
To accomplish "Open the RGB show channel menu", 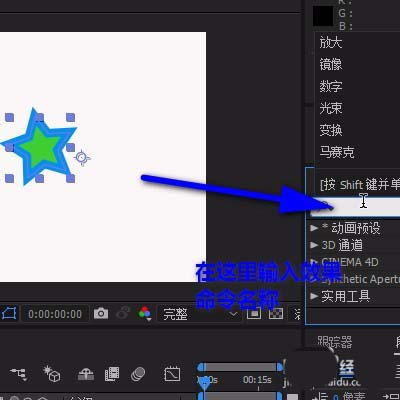I will (x=145, y=314).
